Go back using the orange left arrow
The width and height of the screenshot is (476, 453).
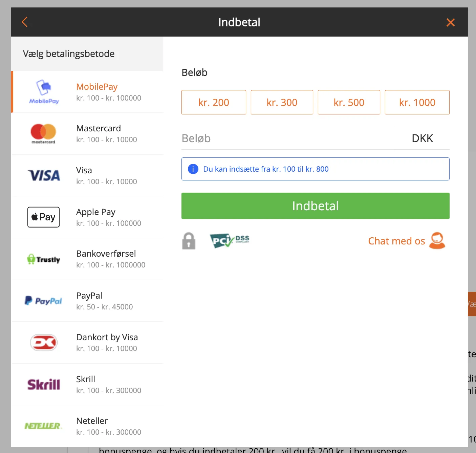coord(24,22)
